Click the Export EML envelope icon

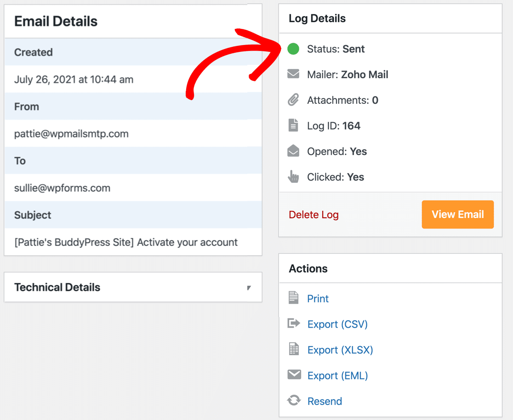coord(295,375)
